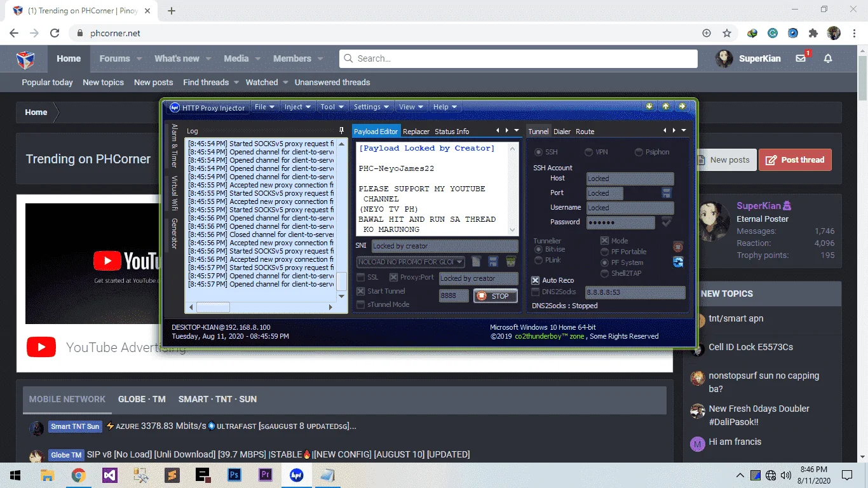Click the red icon beside the Mode checkbox
The height and width of the screenshot is (488, 868).
(678, 247)
